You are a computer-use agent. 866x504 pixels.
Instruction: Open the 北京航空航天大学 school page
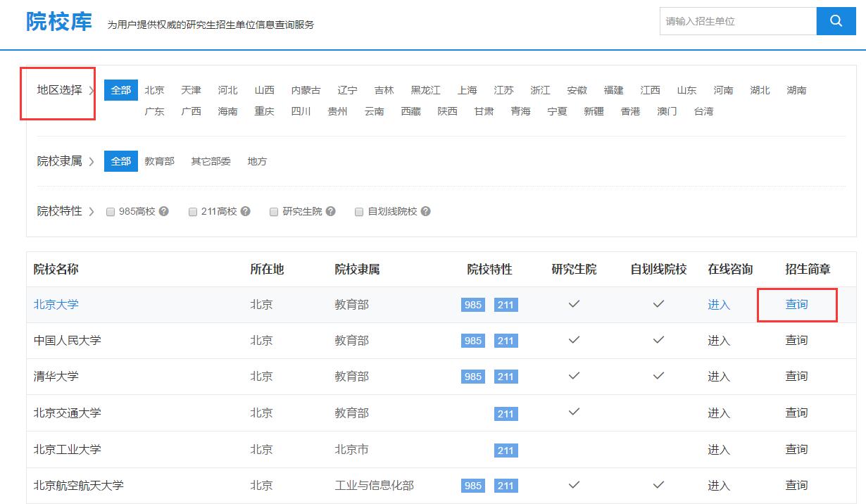pyautogui.click(x=79, y=486)
